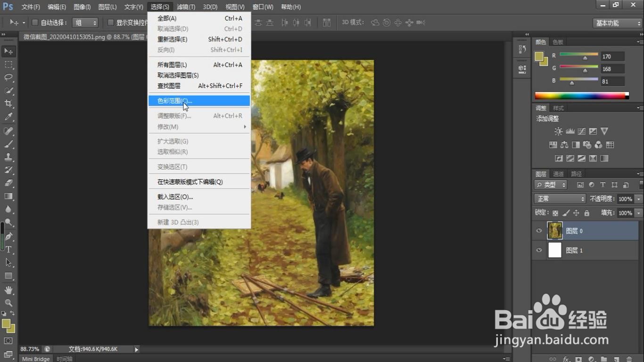The width and height of the screenshot is (644, 362).
Task: Open the 时间轴 panel tab
Action: pyautogui.click(x=65, y=359)
